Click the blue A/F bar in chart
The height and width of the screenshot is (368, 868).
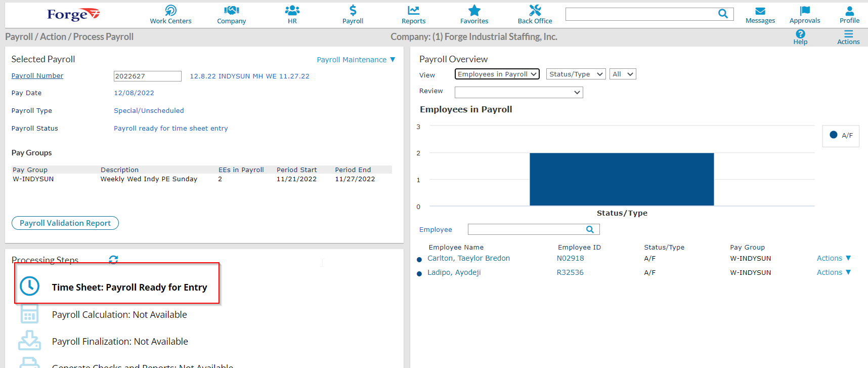[x=622, y=179]
